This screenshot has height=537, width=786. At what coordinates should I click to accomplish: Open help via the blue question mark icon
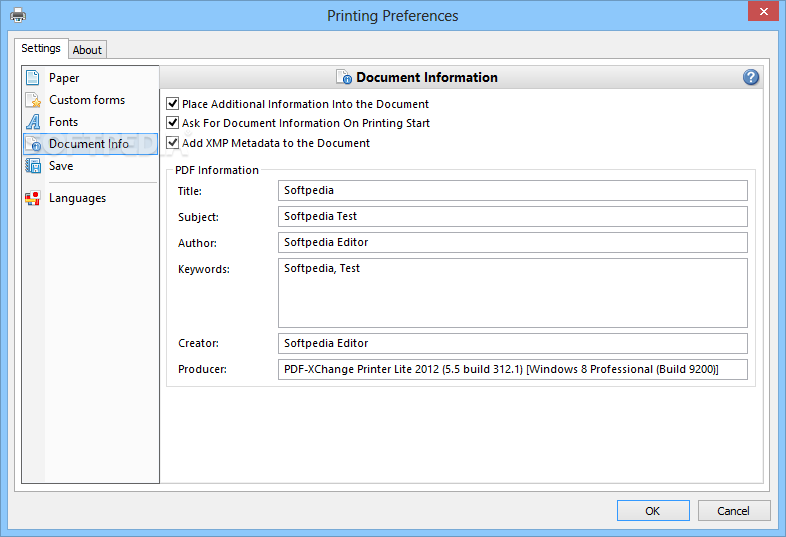[750, 77]
